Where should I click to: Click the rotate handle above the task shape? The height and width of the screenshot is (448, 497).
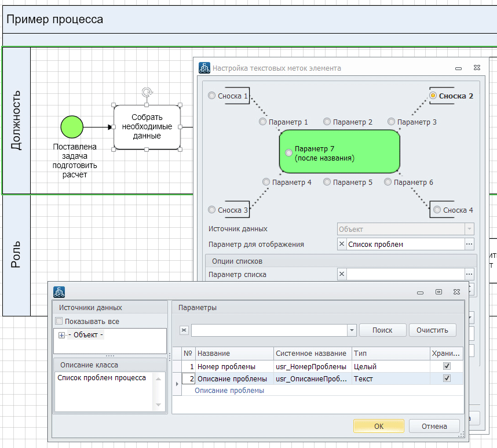pyautogui.click(x=147, y=92)
